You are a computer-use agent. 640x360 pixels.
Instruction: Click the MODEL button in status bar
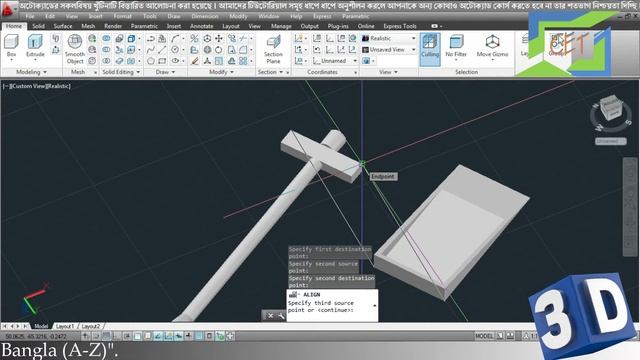pos(484,336)
